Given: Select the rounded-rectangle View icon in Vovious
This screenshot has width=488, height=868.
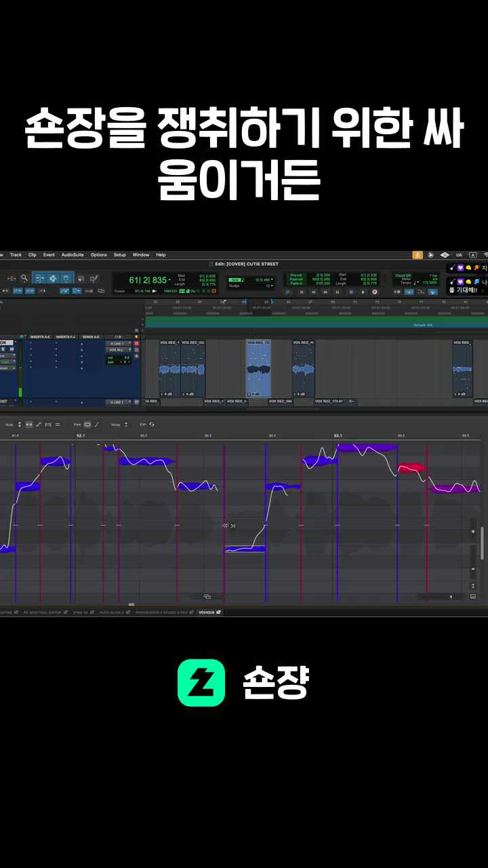Looking at the screenshot, I should click(87, 425).
